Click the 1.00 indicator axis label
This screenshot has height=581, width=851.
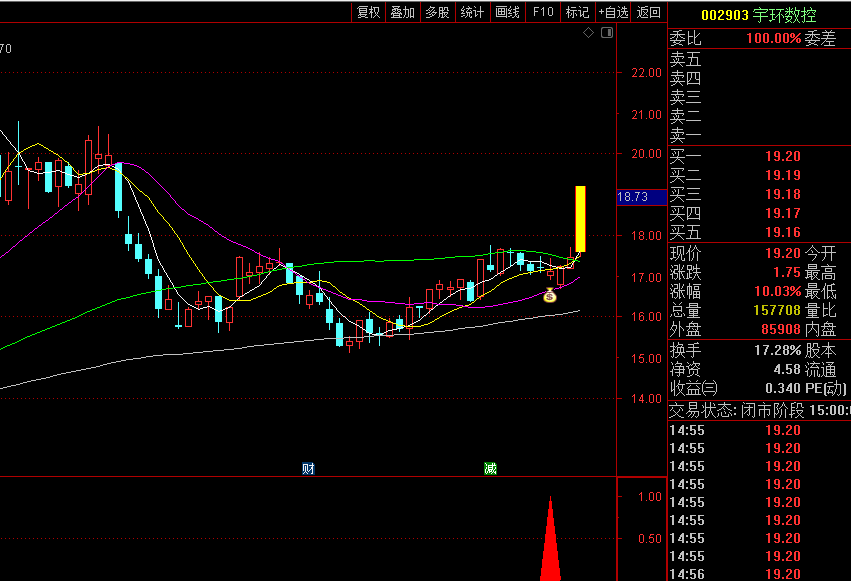point(650,497)
